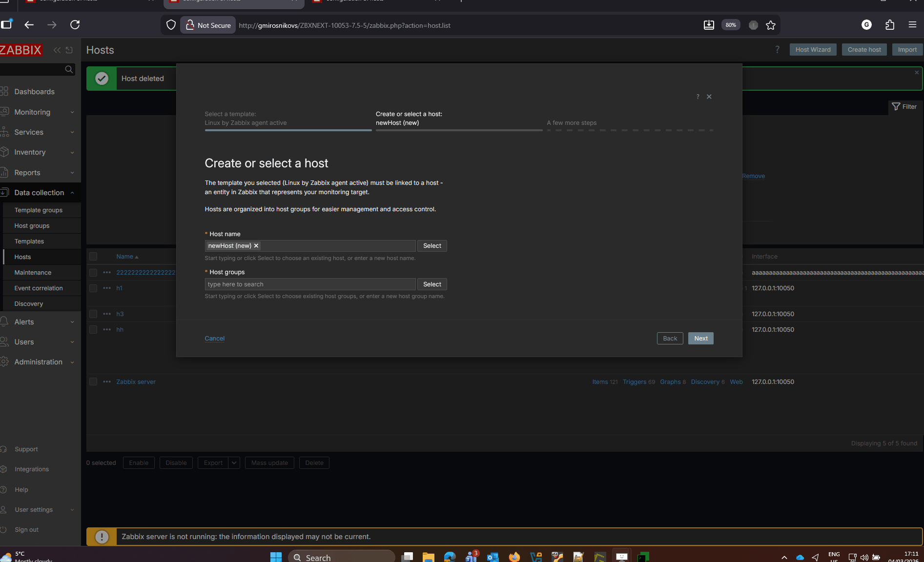Open the browser extensions puzzle icon
The height and width of the screenshot is (562, 924).
point(890,25)
